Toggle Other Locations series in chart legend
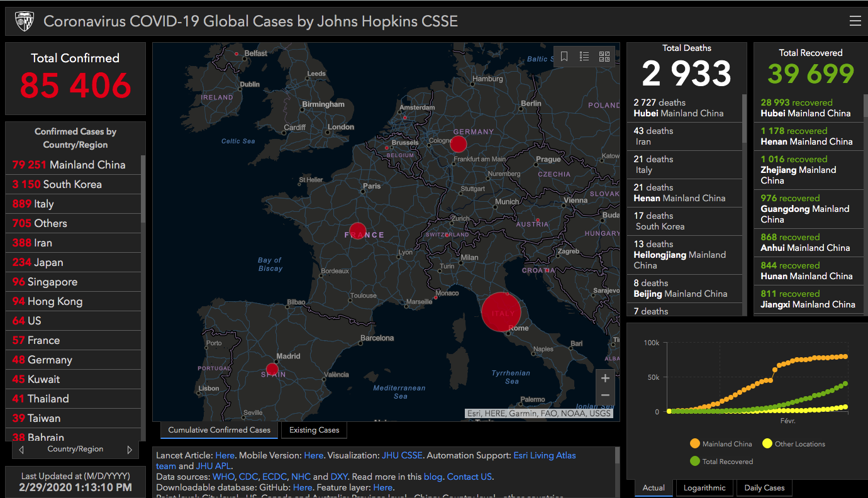The height and width of the screenshot is (498, 868). click(x=794, y=444)
